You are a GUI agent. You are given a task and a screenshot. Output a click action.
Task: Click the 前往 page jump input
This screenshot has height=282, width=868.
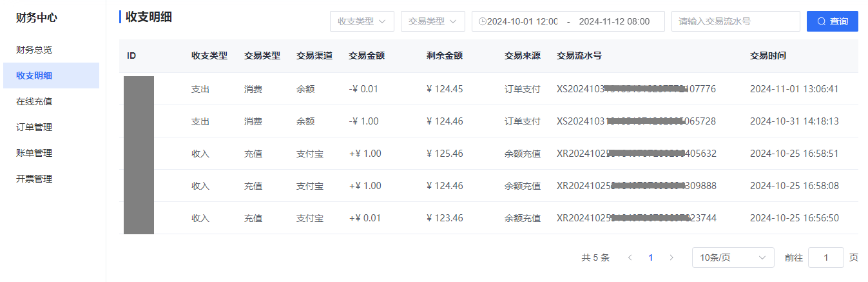point(826,257)
